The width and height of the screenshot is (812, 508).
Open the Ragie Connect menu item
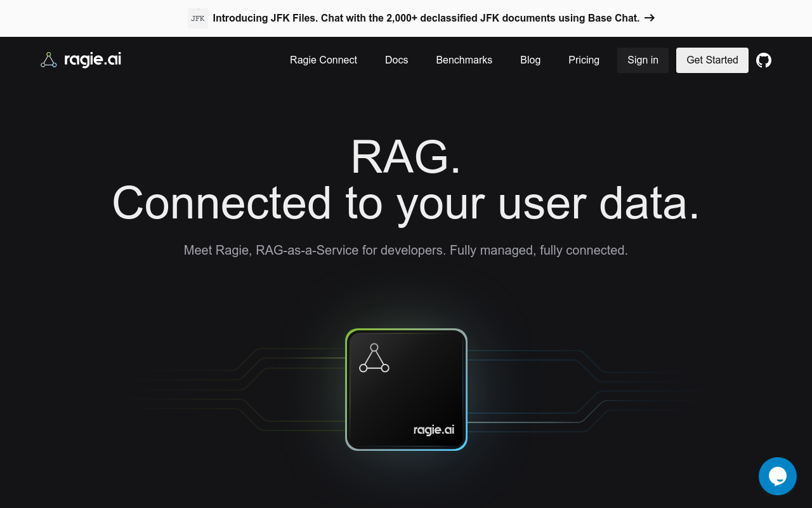click(x=324, y=60)
